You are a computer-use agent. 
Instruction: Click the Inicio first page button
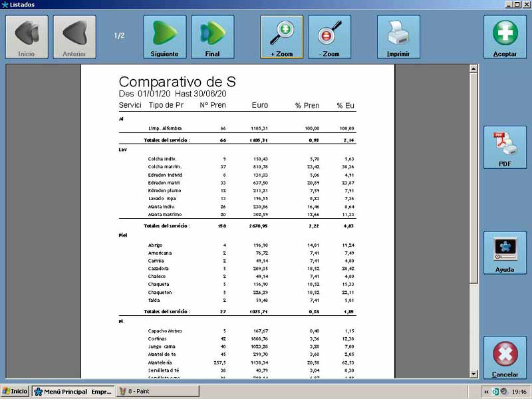point(27,37)
